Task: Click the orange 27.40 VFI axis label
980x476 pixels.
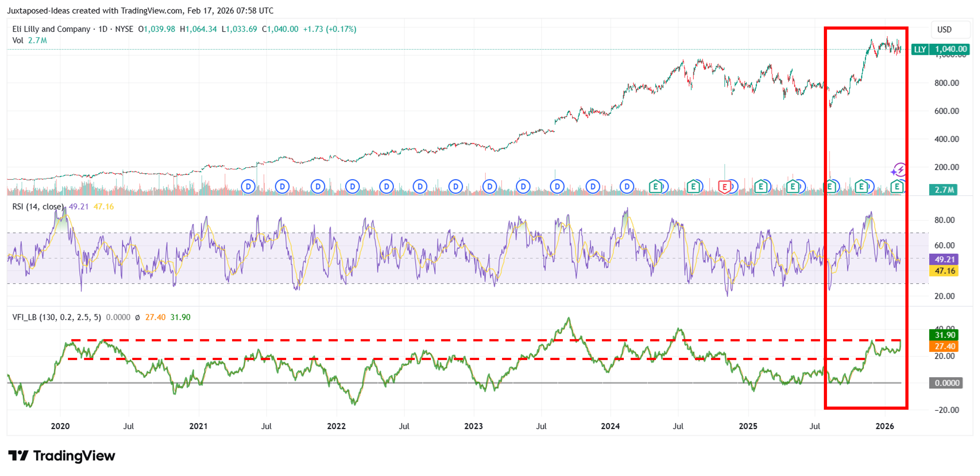Action: click(x=943, y=346)
